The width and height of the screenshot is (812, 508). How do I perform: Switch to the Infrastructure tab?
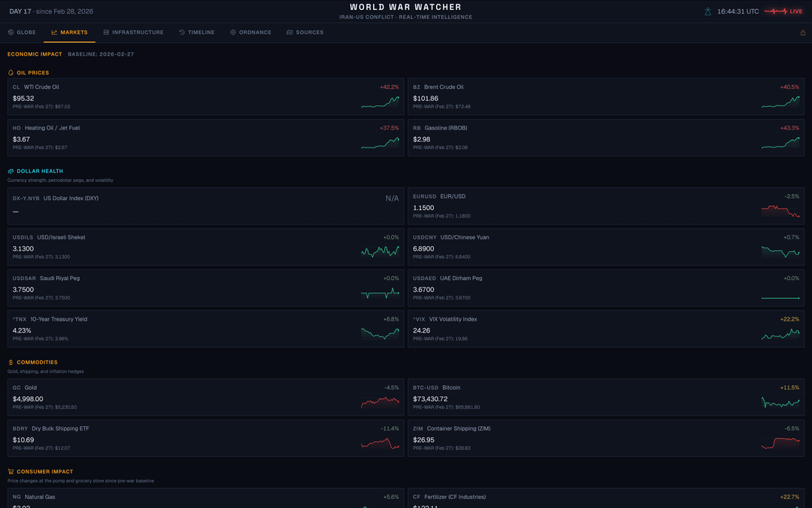point(133,32)
